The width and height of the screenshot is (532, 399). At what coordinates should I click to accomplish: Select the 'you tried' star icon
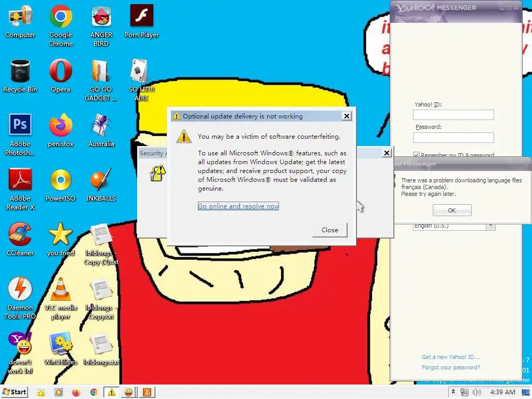pos(60,240)
